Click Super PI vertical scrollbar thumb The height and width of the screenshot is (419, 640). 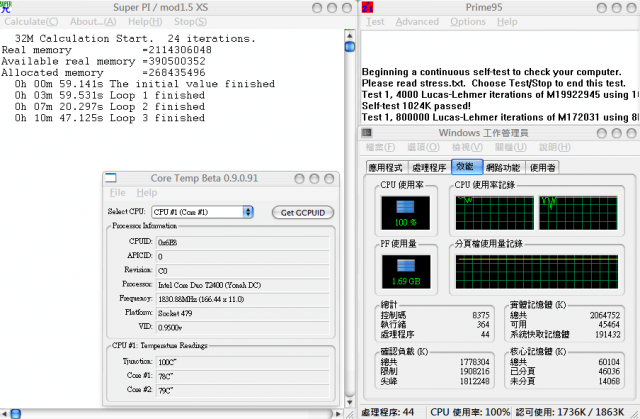tap(350, 47)
